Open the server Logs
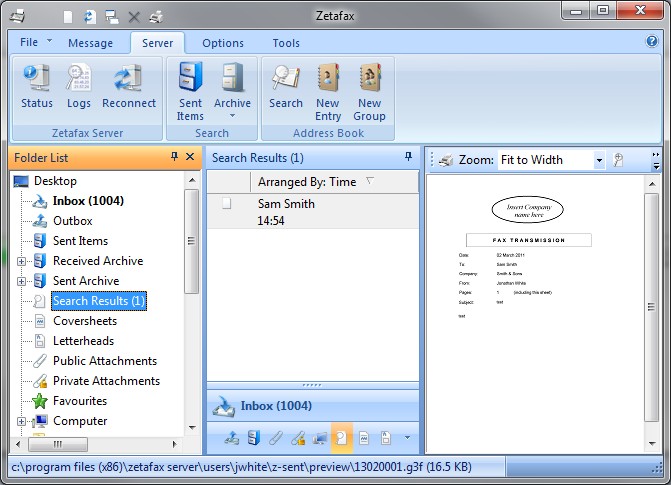671x485 pixels. 79,86
